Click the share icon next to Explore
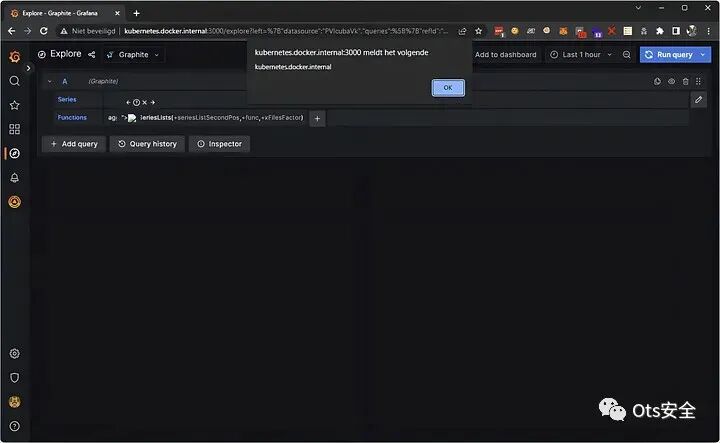The height and width of the screenshot is (443, 720). click(x=92, y=55)
